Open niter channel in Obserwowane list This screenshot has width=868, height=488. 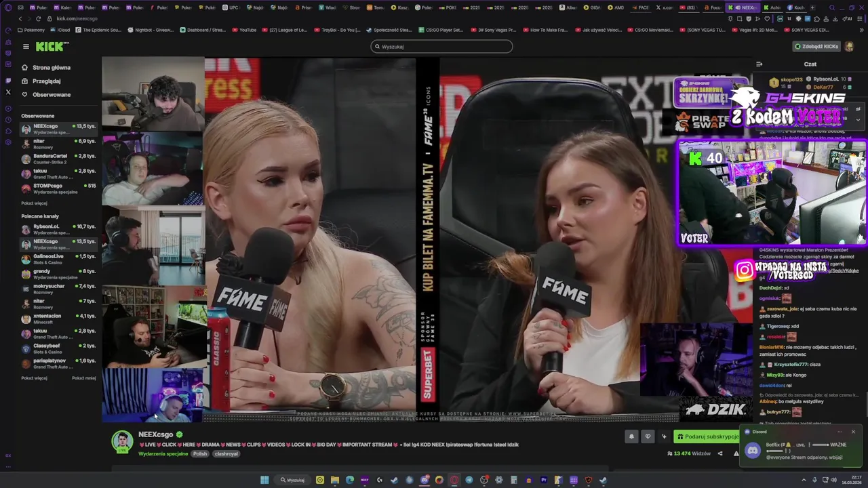click(58, 144)
